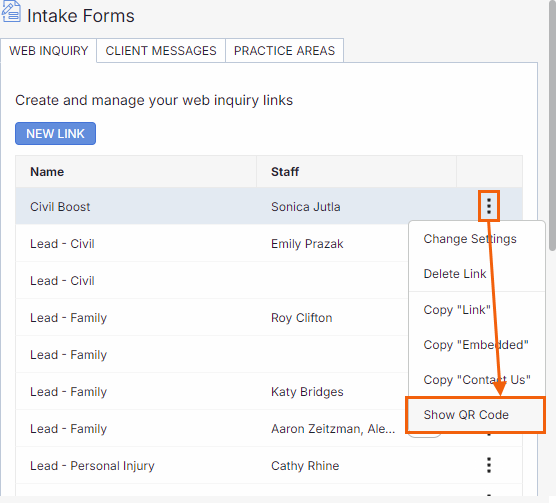The width and height of the screenshot is (556, 503).
Task: Open three-dot menu for Civil Boost row
Action: click(x=489, y=206)
